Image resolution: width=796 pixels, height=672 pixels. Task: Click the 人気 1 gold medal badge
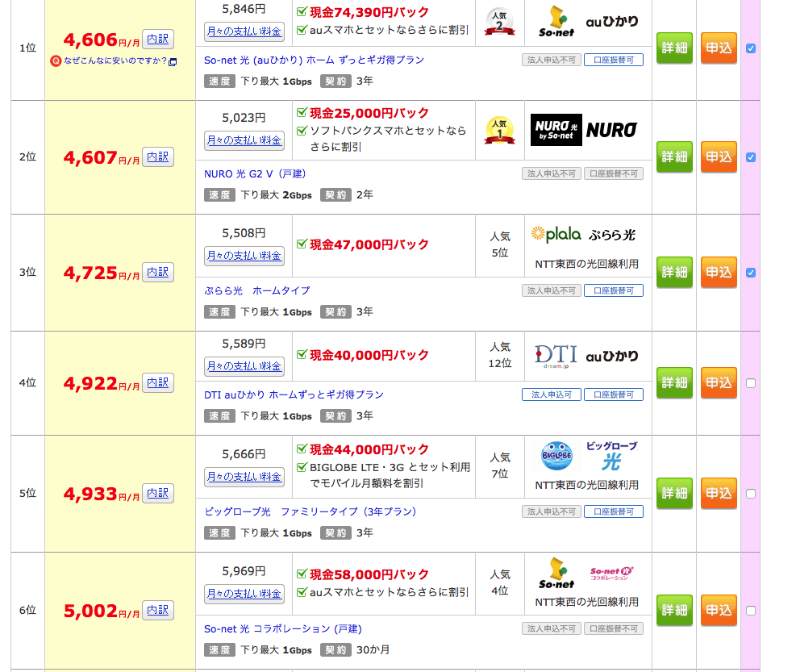pos(499,131)
